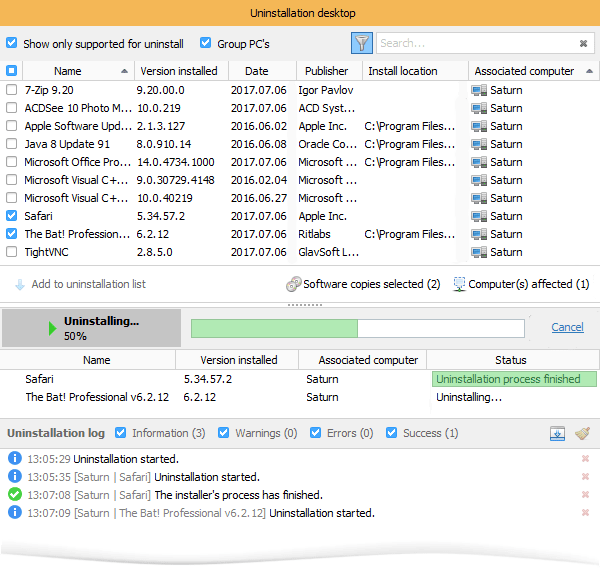Sort by the Publisher column header
Image resolution: width=600 pixels, height=570 pixels.
tap(329, 71)
